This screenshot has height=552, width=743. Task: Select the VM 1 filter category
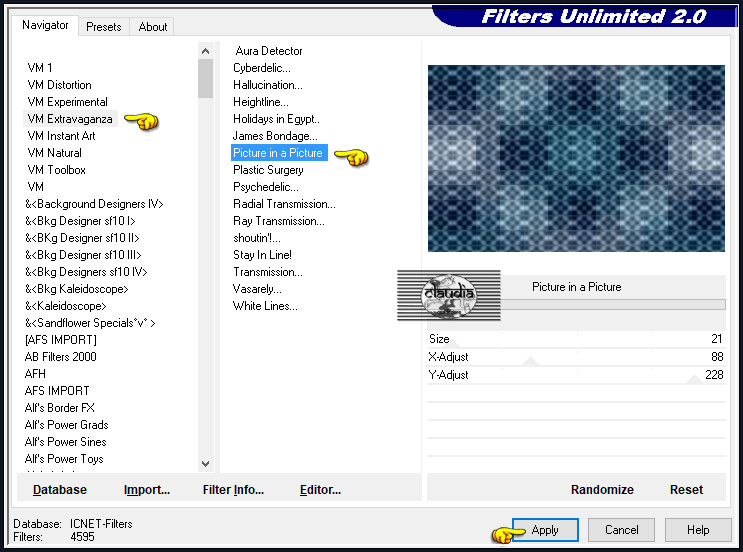click(x=40, y=68)
